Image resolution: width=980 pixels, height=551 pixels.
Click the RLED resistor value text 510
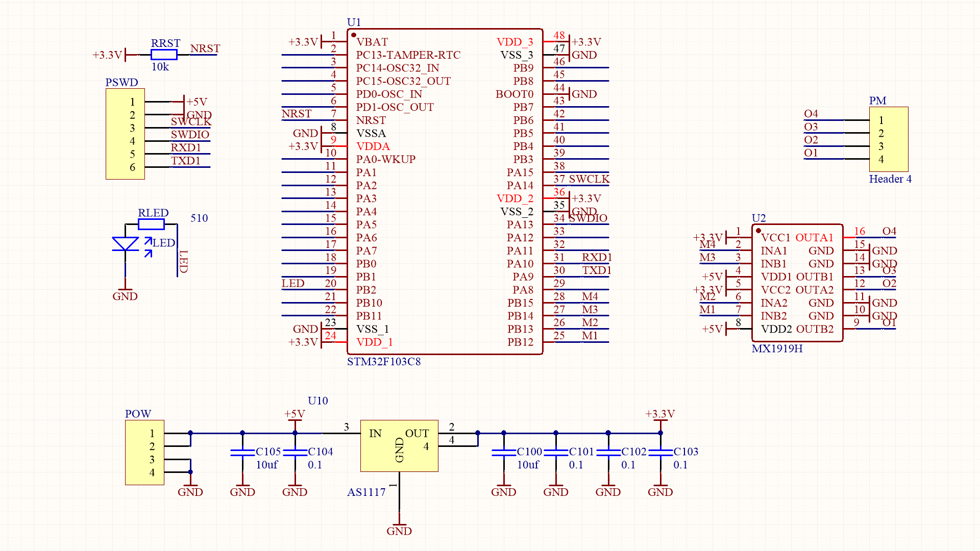(x=200, y=218)
